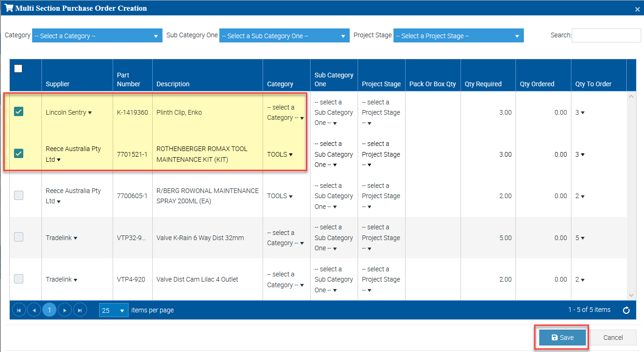The width and height of the screenshot is (644, 352).
Task: Sort by the Supplier column header
Action: coord(58,84)
